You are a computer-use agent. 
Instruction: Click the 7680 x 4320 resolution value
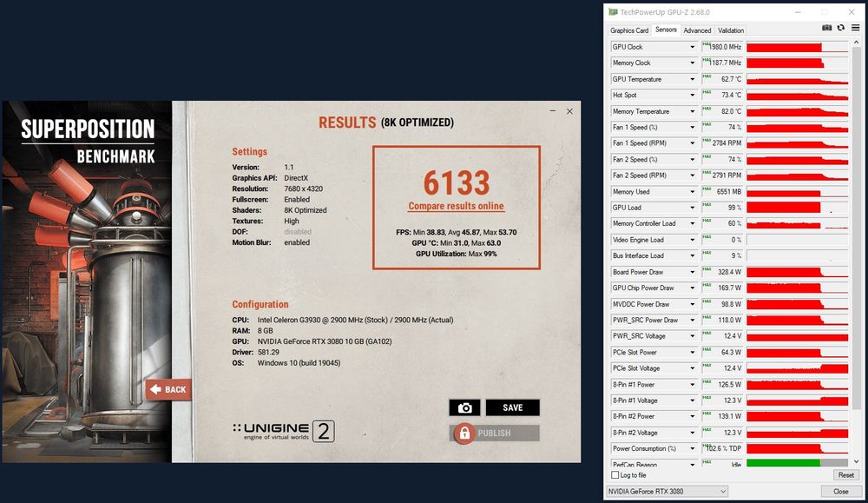pos(303,189)
